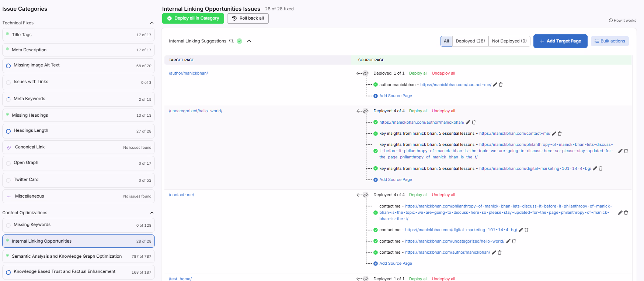
Task: Edit the contact me uncategorized/hello-world link
Action: [x=508, y=241]
